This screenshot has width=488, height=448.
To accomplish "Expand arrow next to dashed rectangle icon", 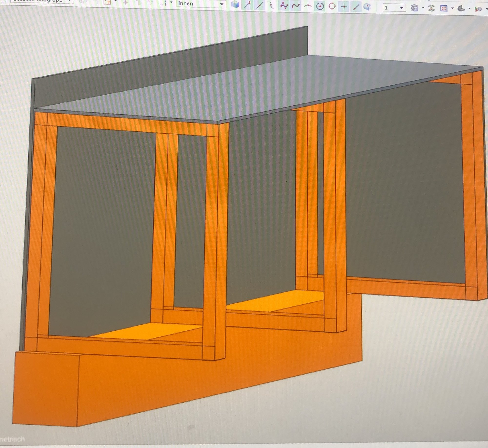I will 171,2.
